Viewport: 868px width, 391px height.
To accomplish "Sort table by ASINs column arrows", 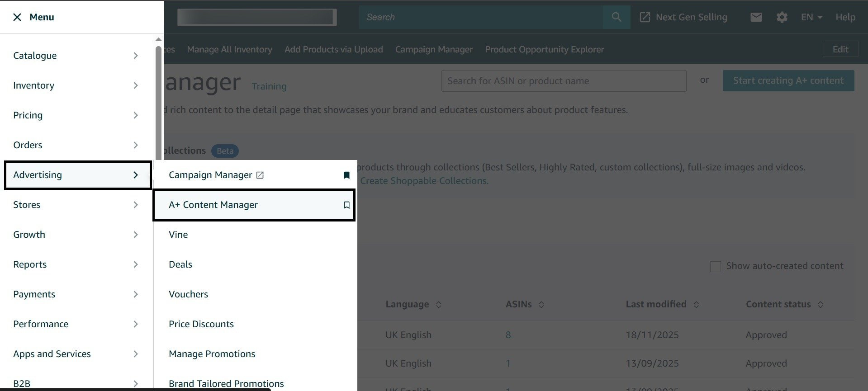I will coord(541,305).
